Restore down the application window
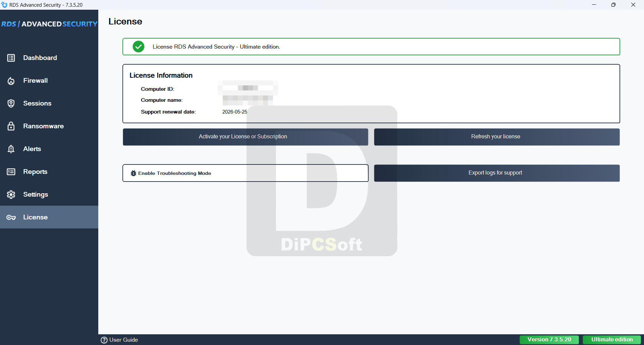Viewport: 644px width, 345px height. point(613,5)
